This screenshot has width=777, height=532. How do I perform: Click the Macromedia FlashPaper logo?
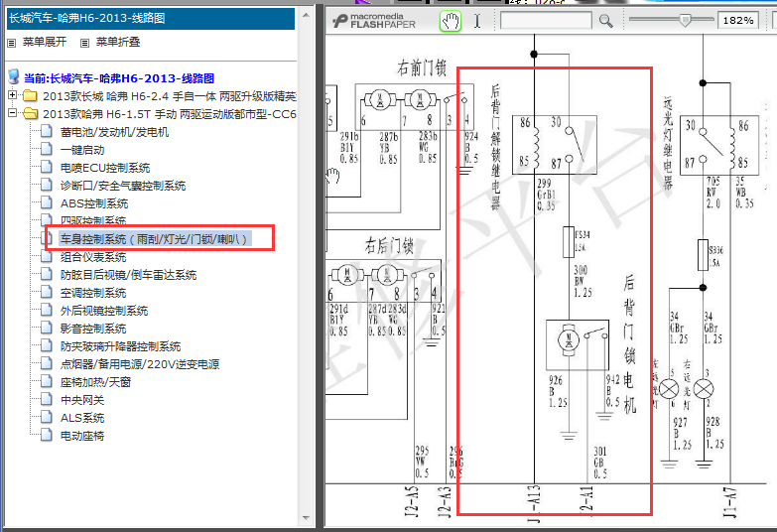[x=374, y=21]
